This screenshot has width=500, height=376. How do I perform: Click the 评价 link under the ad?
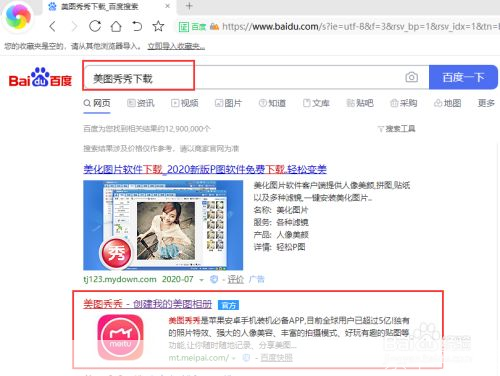(x=236, y=279)
